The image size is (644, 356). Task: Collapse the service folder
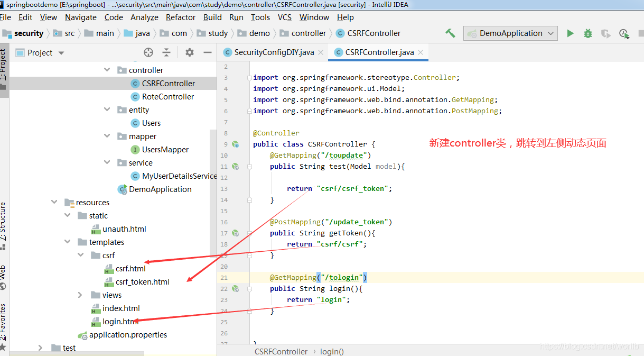[x=107, y=162]
